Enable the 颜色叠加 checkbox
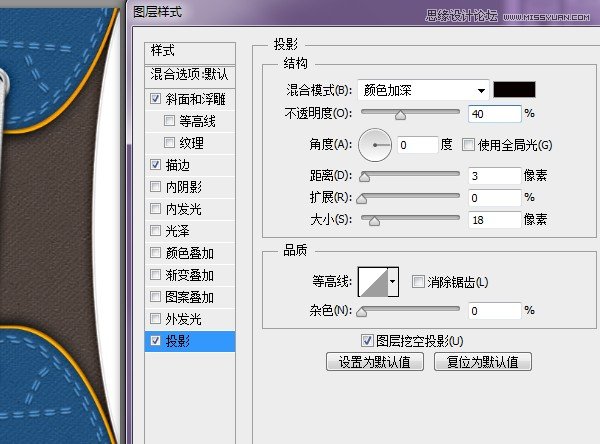600x444 pixels. click(x=155, y=253)
